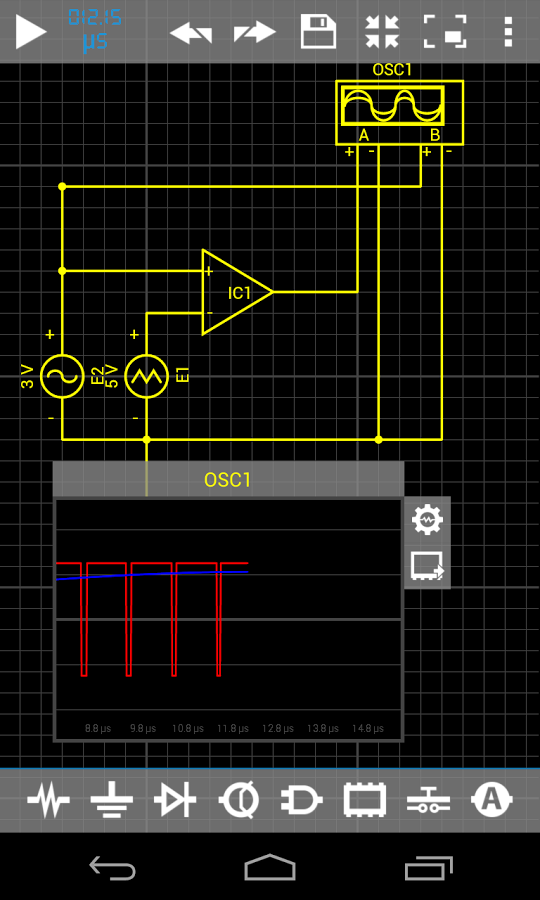Screen dimensions: 540x900
Task: Start the simulation with the play button
Action: 31,32
